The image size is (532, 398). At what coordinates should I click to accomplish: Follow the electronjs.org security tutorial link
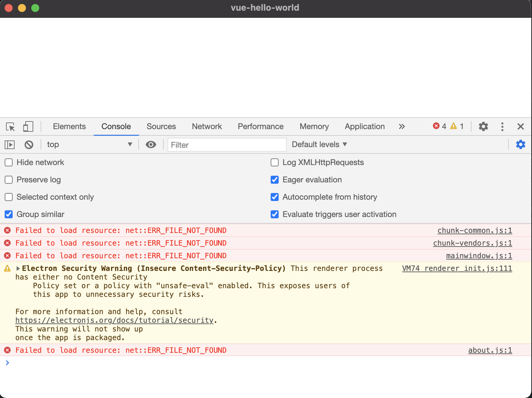coord(114,320)
